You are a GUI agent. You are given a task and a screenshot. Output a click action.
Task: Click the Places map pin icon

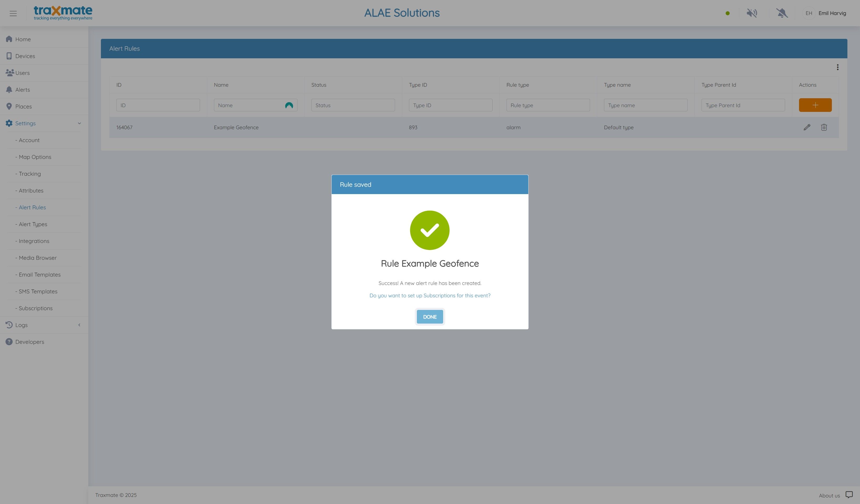[x=9, y=106]
